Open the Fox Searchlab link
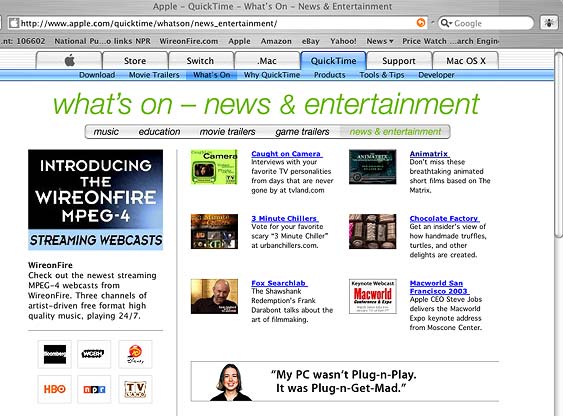The image size is (563, 416). 279,283
